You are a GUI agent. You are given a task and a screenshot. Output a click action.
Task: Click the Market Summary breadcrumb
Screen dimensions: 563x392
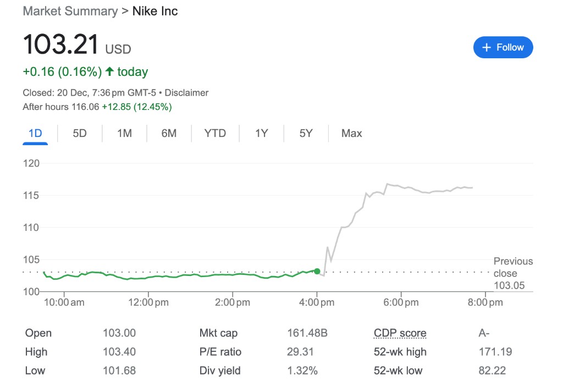(x=70, y=11)
